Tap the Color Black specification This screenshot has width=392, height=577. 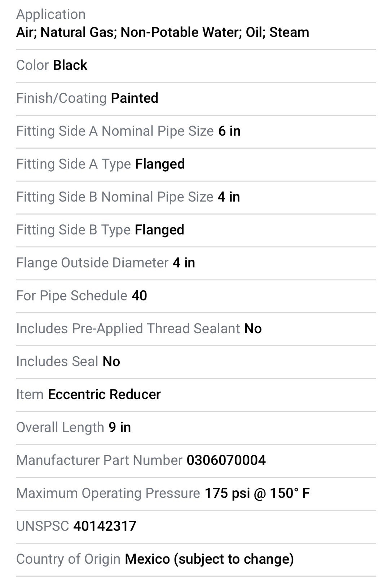[x=196, y=66]
